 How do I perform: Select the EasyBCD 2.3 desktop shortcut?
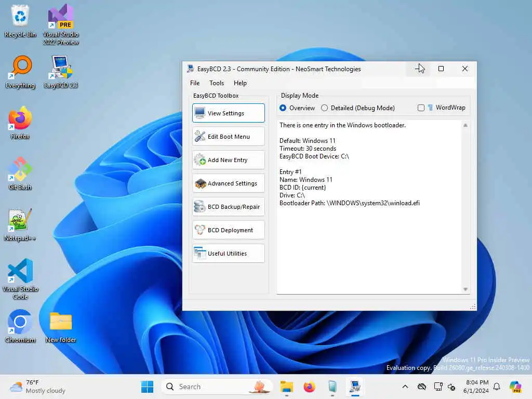61,72
